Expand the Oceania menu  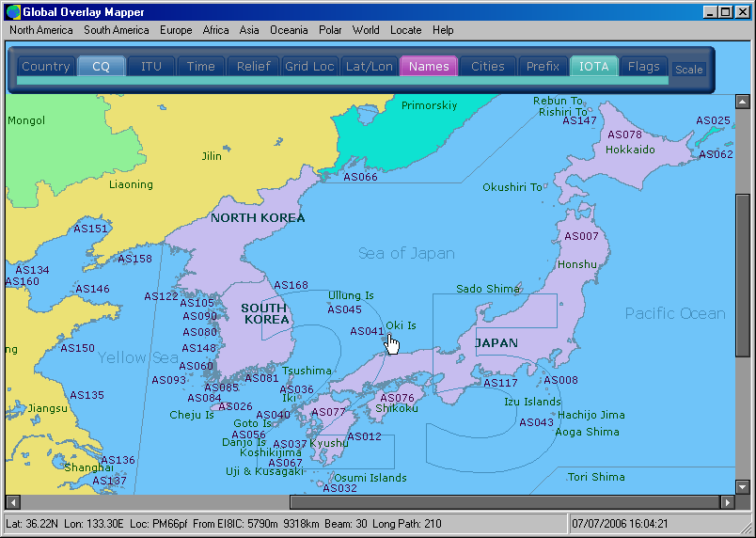289,30
